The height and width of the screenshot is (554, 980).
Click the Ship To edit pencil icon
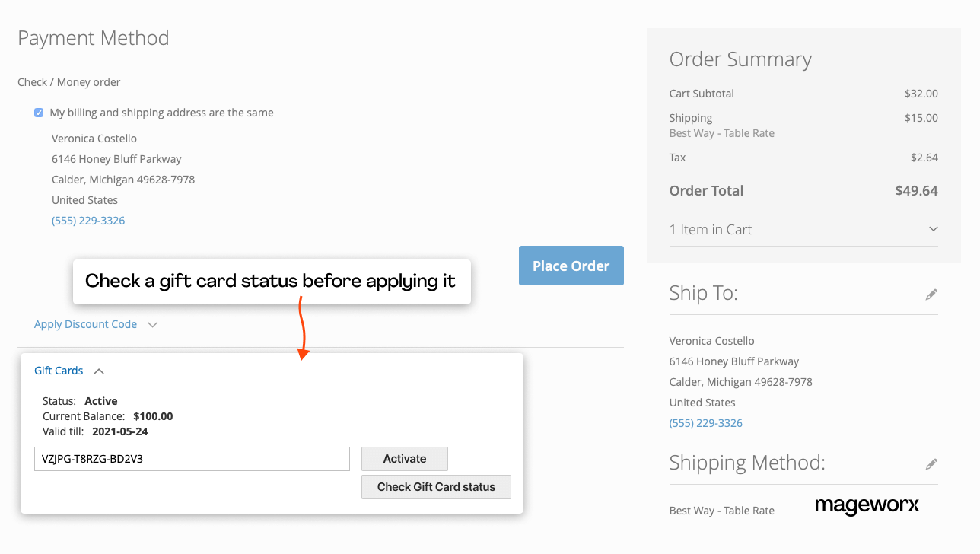coord(931,295)
